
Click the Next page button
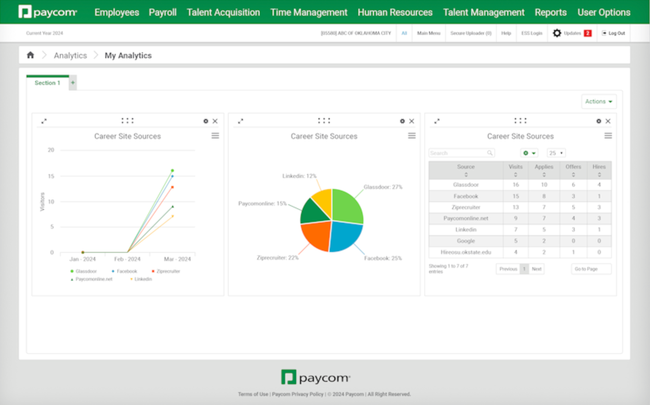(536, 269)
